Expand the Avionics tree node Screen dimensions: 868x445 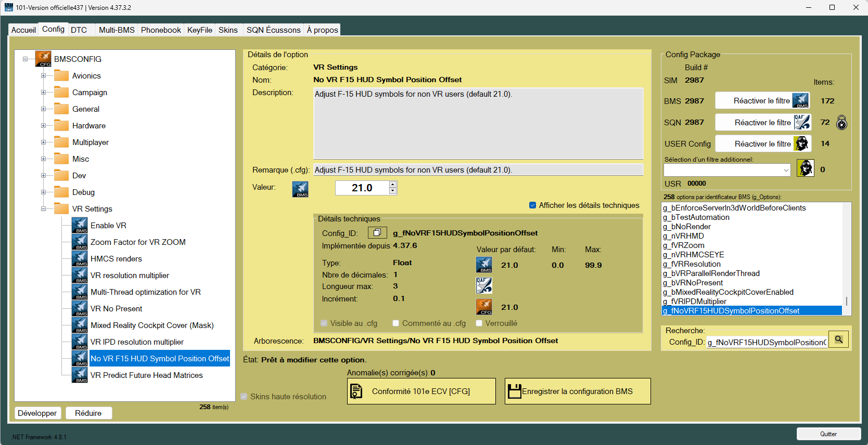pyautogui.click(x=43, y=75)
